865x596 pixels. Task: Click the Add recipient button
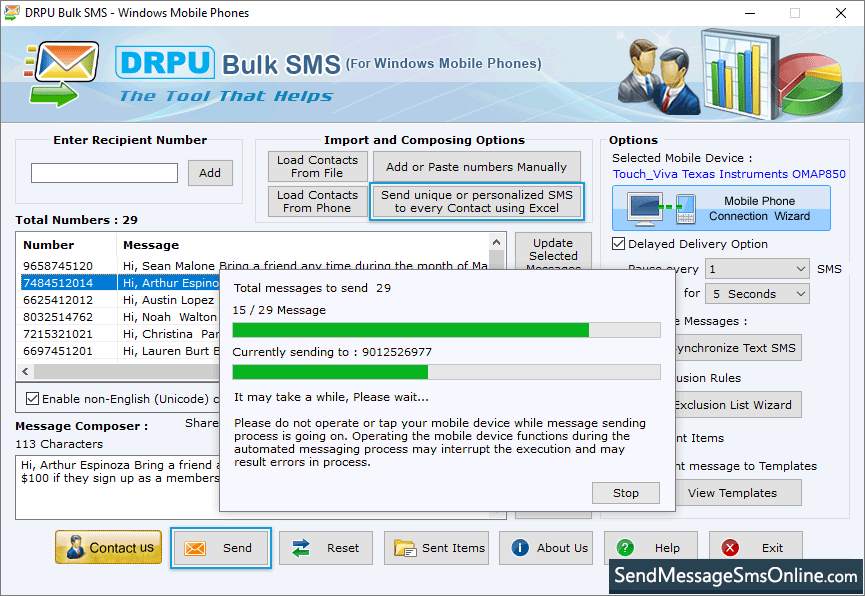point(210,173)
